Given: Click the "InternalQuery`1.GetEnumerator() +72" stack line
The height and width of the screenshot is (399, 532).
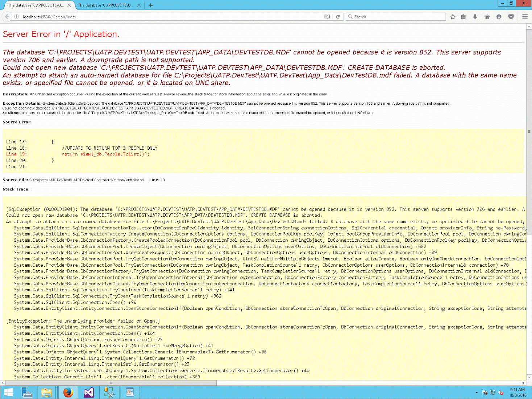Looking at the screenshot, I should 104,358.
